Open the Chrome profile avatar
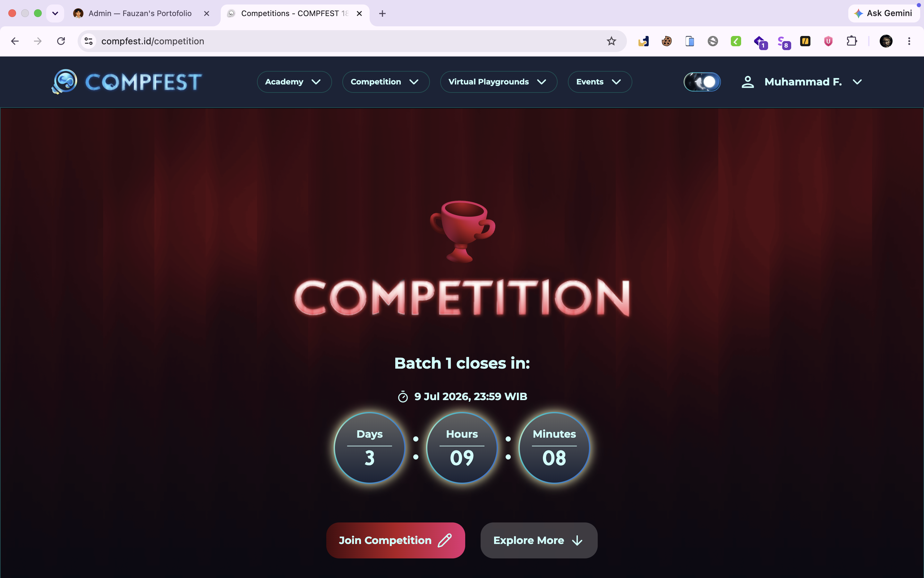This screenshot has width=924, height=578. coord(886,41)
